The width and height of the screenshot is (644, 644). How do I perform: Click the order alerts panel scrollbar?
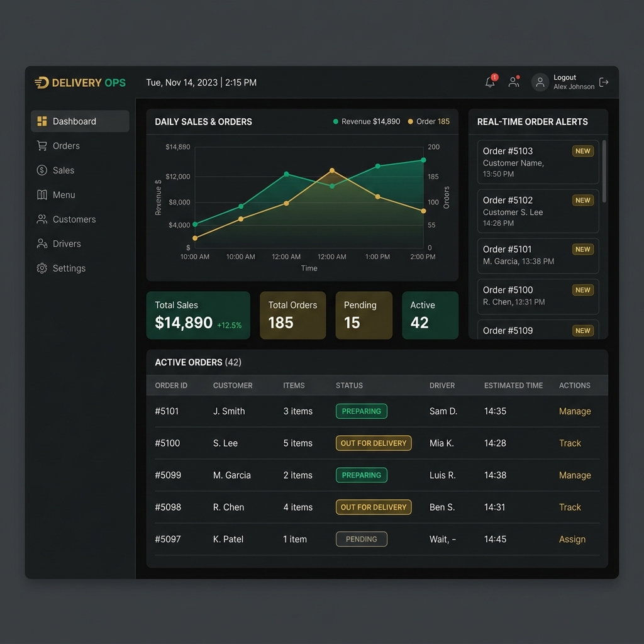point(604,171)
